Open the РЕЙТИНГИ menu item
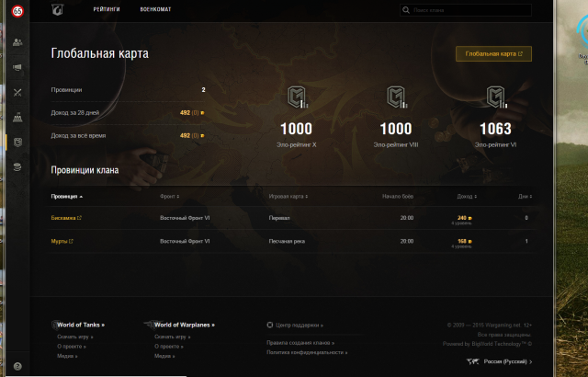This screenshot has height=377, width=588. pyautogui.click(x=106, y=9)
